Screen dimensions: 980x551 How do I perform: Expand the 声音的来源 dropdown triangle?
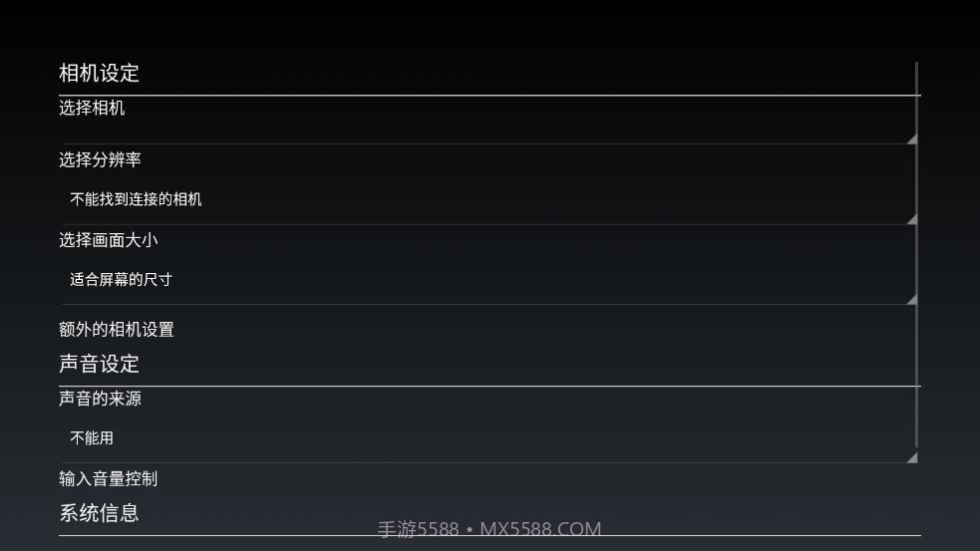(911, 457)
